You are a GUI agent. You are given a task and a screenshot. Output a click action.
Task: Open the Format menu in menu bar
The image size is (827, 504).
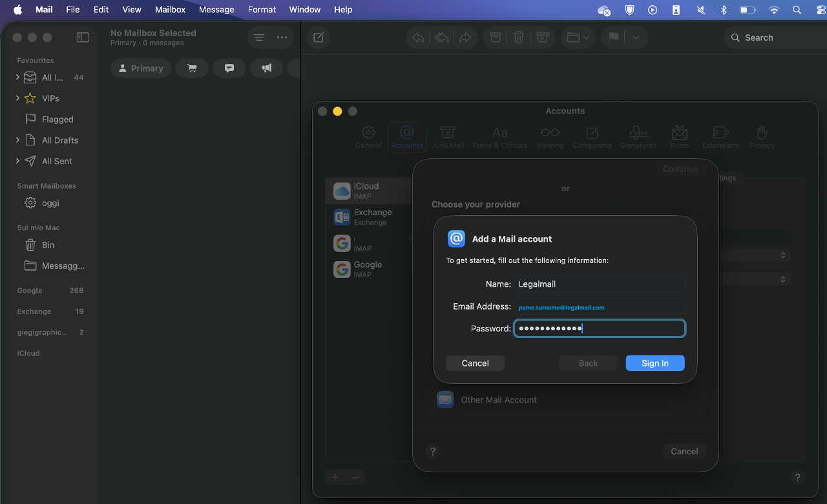click(262, 10)
